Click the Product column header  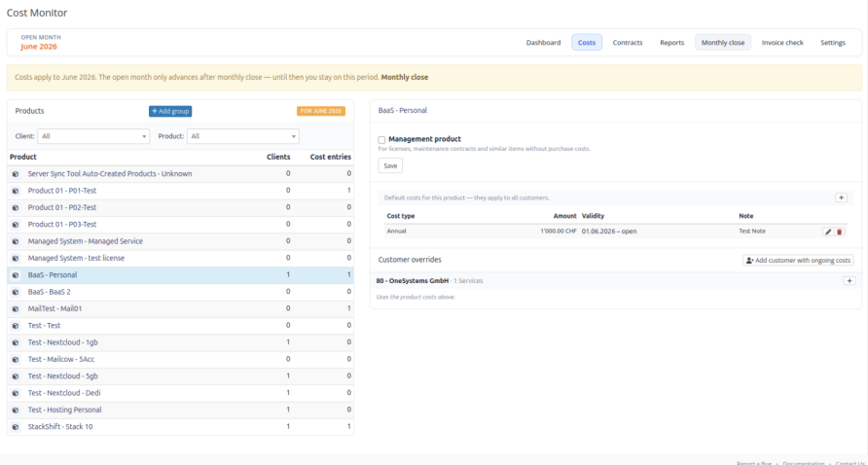coord(23,158)
